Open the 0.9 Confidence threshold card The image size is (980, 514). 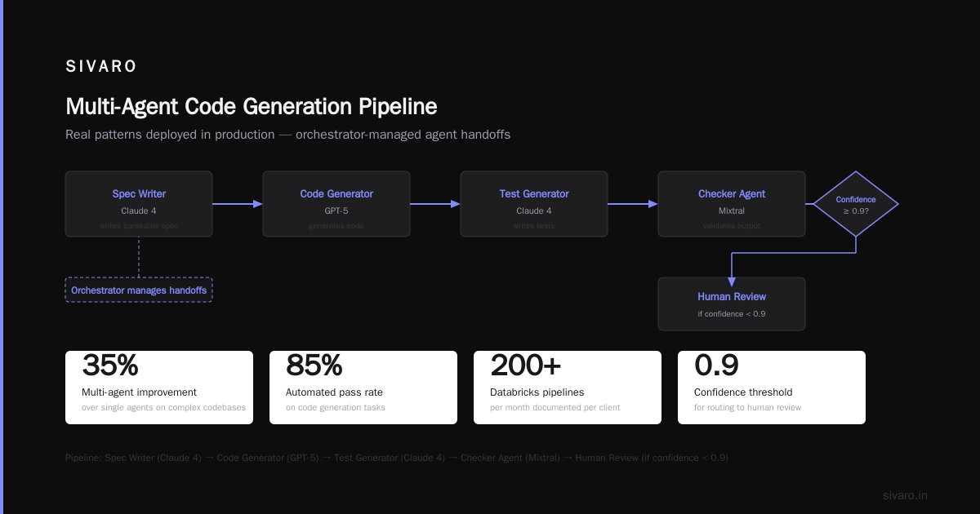tap(772, 388)
